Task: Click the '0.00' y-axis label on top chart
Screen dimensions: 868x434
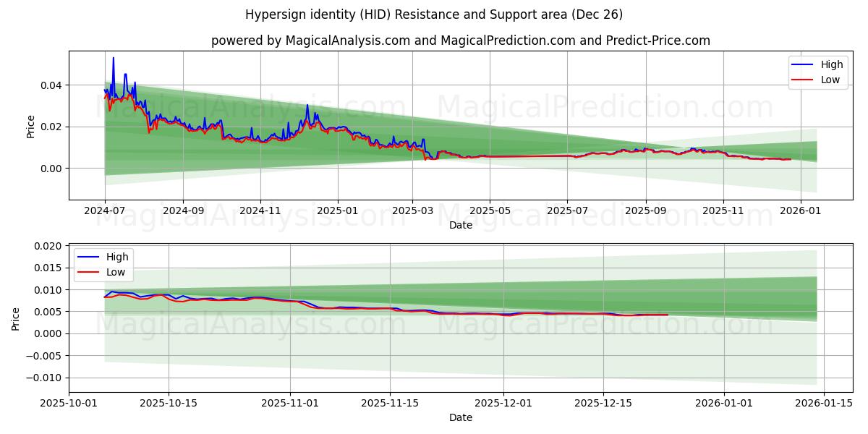Action: point(51,169)
